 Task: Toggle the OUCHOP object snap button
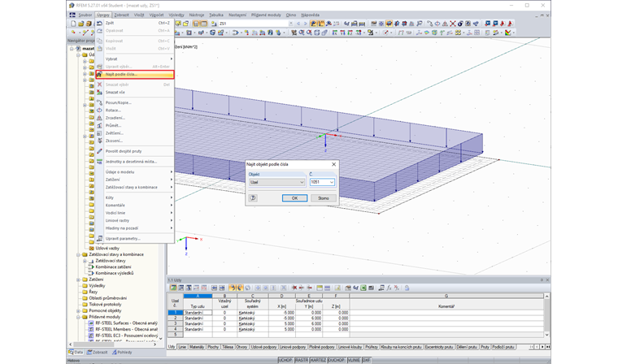(336, 360)
